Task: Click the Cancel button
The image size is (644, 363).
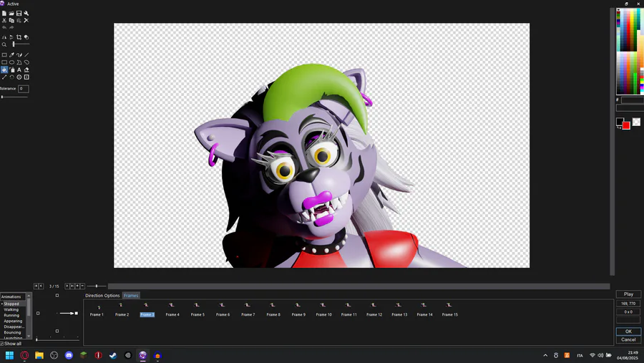Action: [x=628, y=339]
